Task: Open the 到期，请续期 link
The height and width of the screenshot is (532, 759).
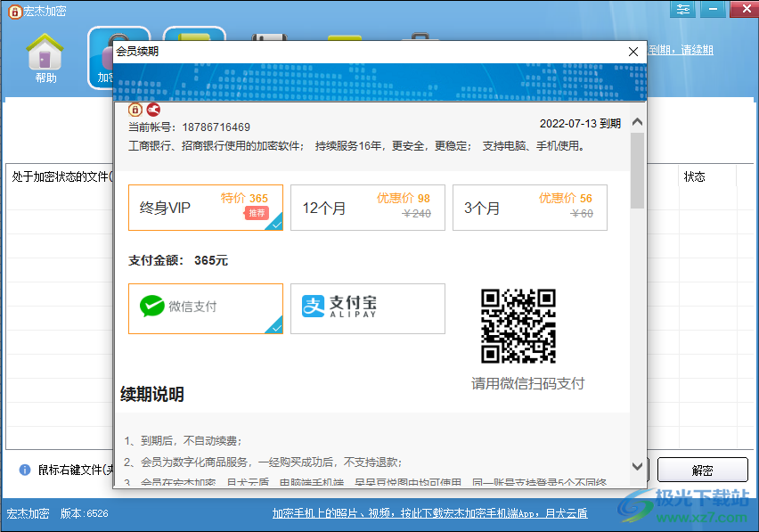Action: click(681, 50)
